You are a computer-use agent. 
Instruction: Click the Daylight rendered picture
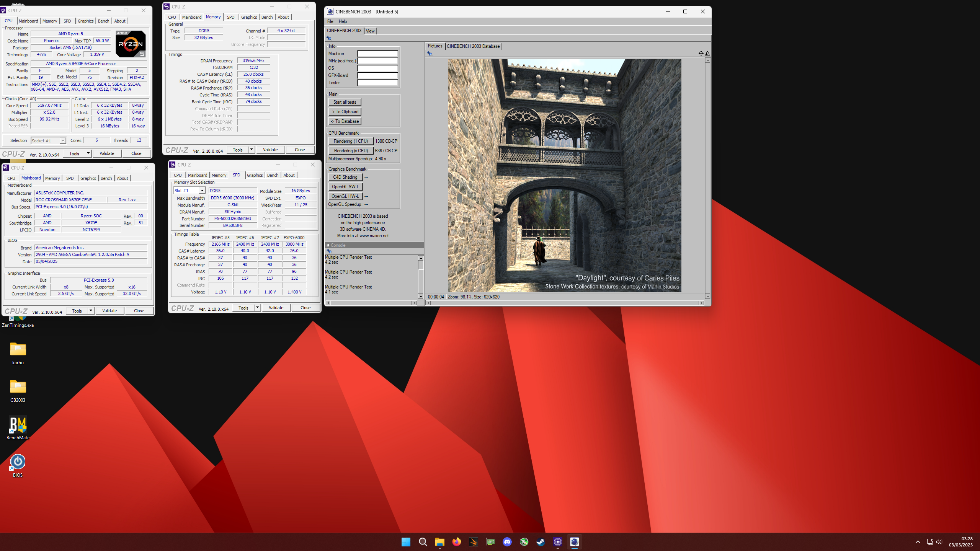(x=565, y=175)
